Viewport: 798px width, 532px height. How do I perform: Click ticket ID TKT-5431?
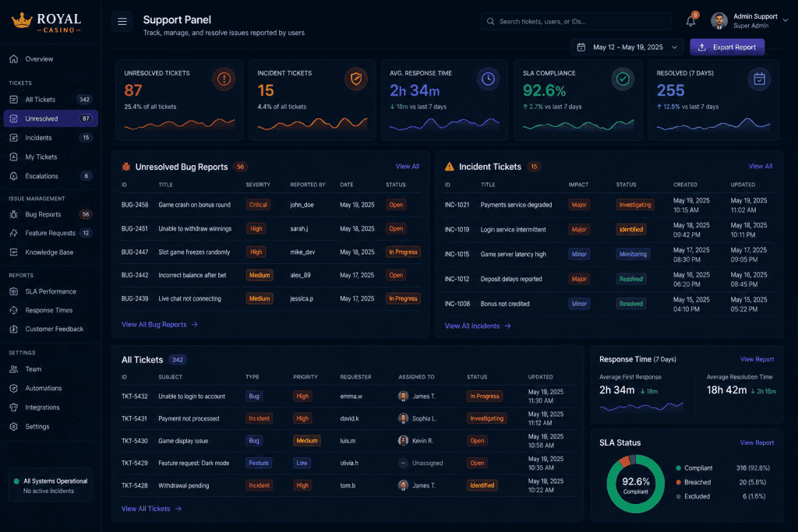(x=134, y=418)
